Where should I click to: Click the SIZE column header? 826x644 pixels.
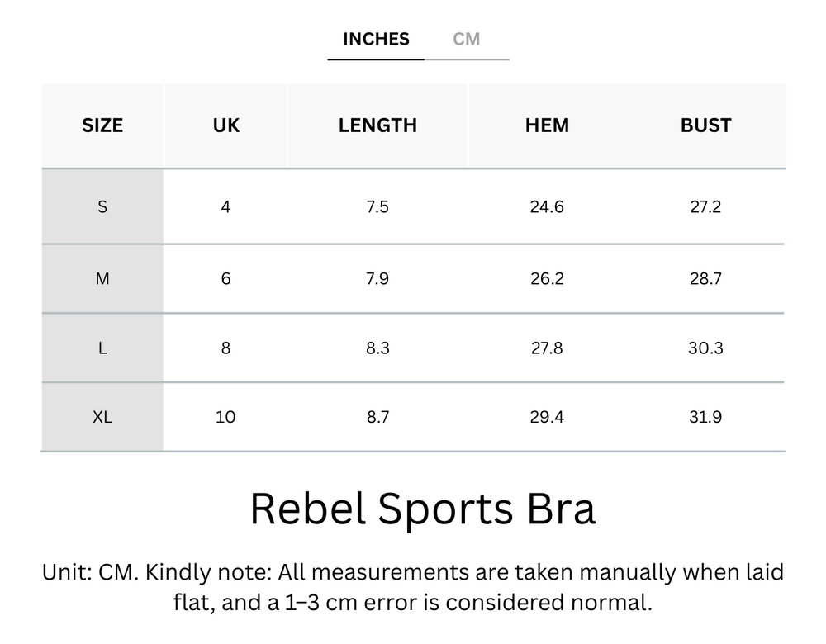pos(102,125)
